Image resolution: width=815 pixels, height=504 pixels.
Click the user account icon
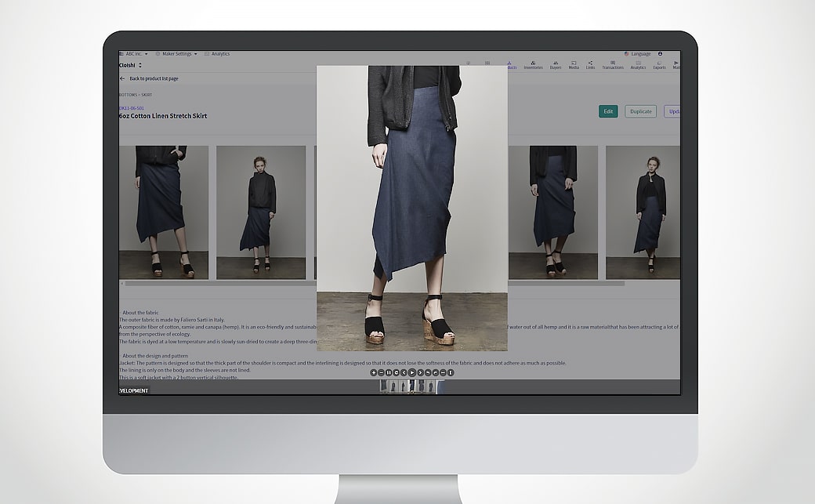(660, 53)
